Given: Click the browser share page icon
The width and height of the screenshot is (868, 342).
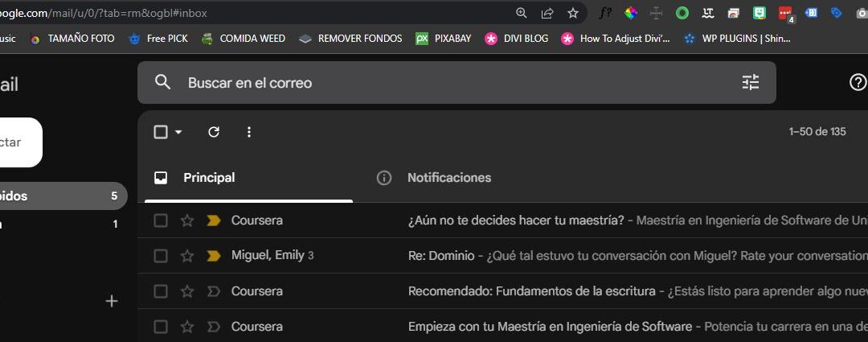Looking at the screenshot, I should click(547, 13).
